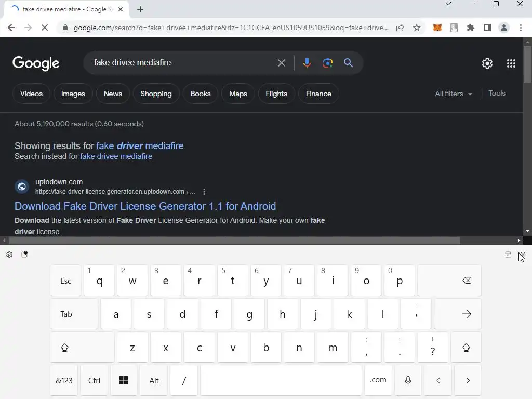Start a voice search with microphone
532x399 pixels.
click(x=307, y=63)
